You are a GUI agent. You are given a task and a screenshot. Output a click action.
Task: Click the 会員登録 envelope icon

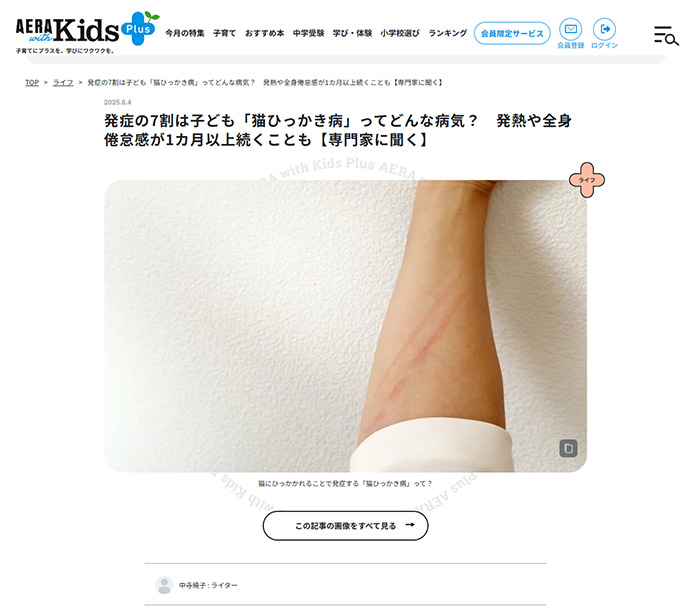tap(570, 29)
